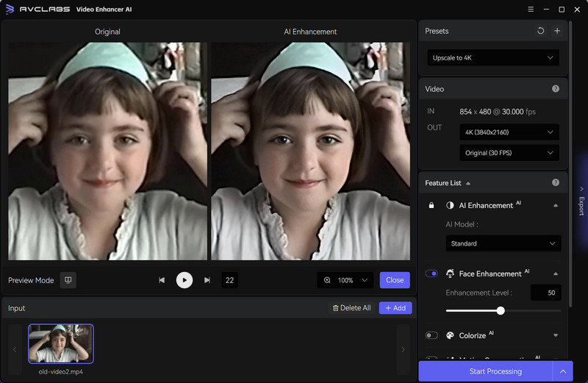Click the Presets panel title
The height and width of the screenshot is (383, 588).
point(437,31)
